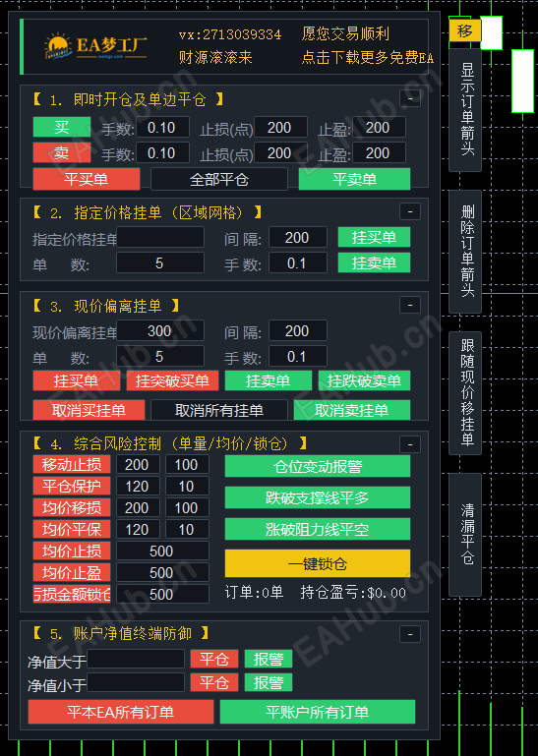Screen dimensions: 538x756
Task: Click 均价止损 value field 500
Action: [162, 552]
